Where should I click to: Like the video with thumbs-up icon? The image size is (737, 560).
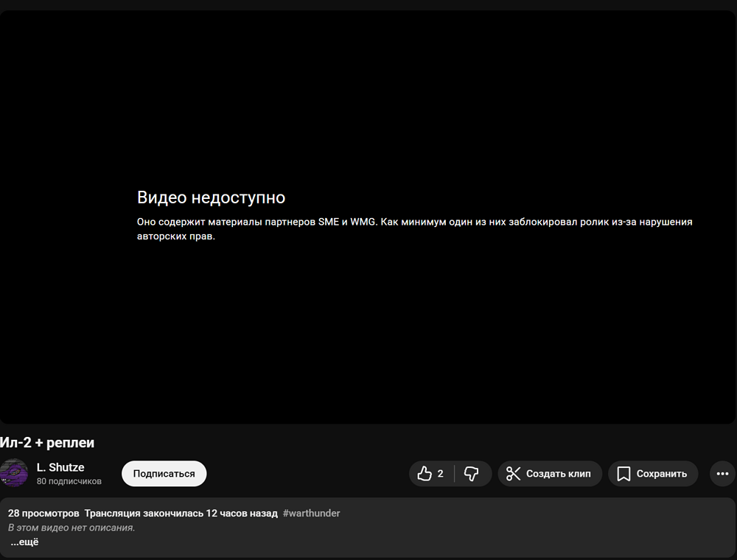pyautogui.click(x=425, y=474)
